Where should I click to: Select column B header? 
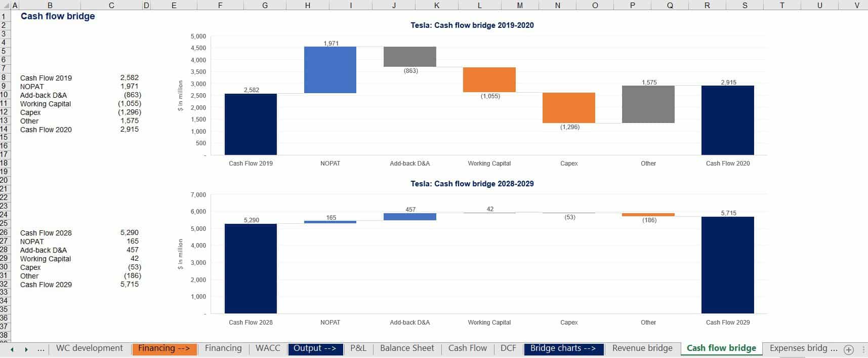50,5
